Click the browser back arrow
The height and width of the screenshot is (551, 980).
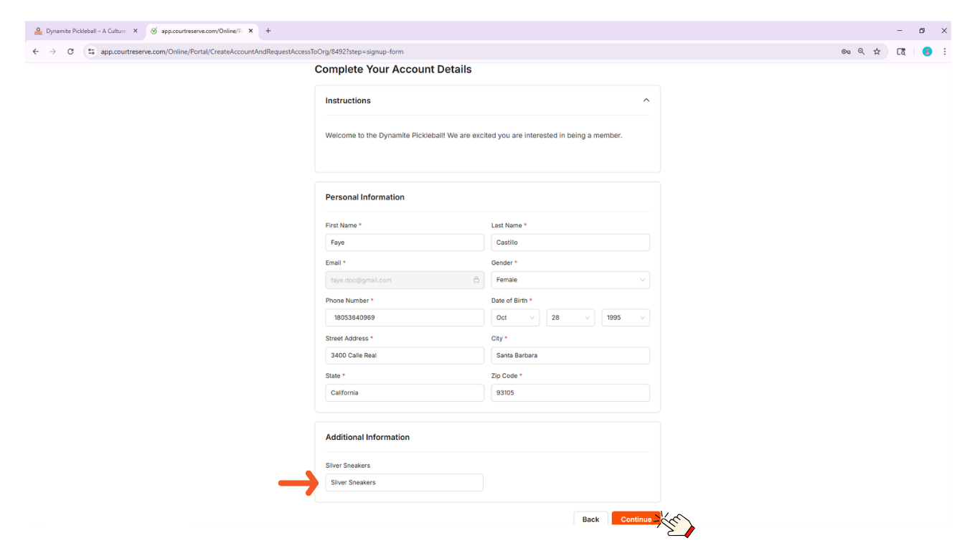tap(36, 52)
